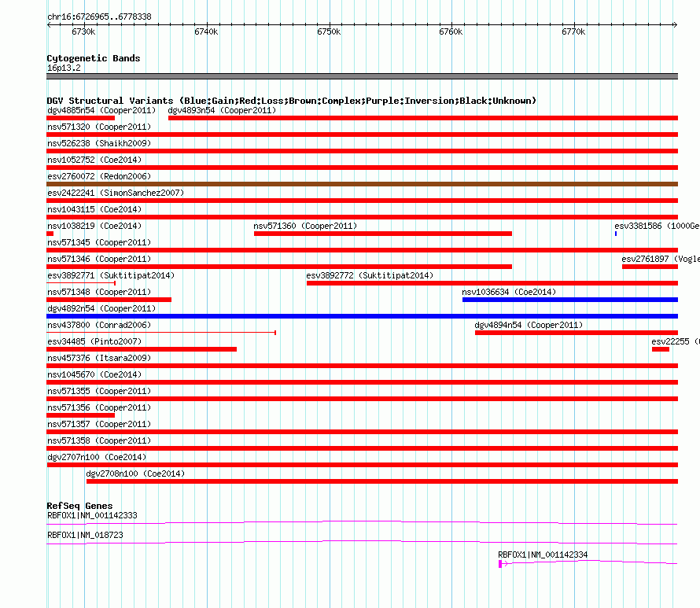Open nsv457376 (Itsara2009) variant label

pos(99,358)
